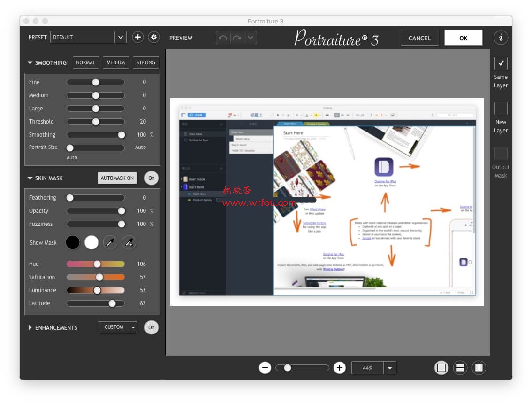This screenshot has height=403, width=532.
Task: Collapse the SMOOTHING section
Action: 30,62
